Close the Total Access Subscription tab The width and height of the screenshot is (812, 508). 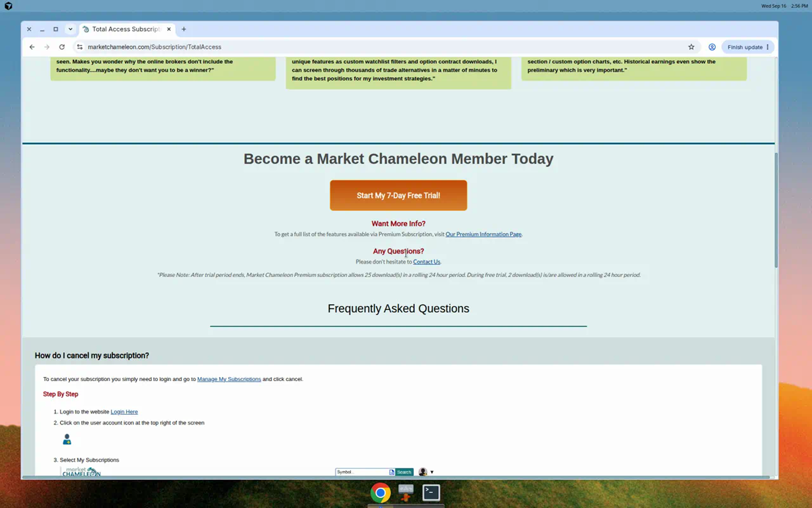pos(169,29)
